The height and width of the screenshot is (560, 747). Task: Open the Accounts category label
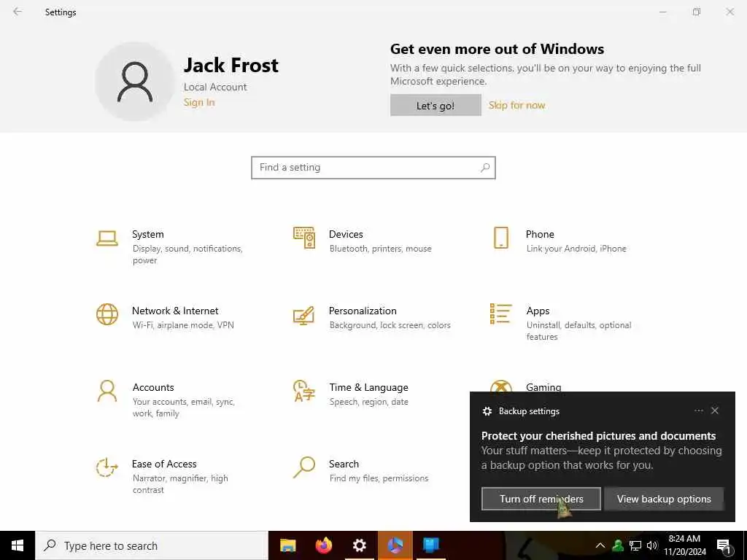(x=153, y=388)
